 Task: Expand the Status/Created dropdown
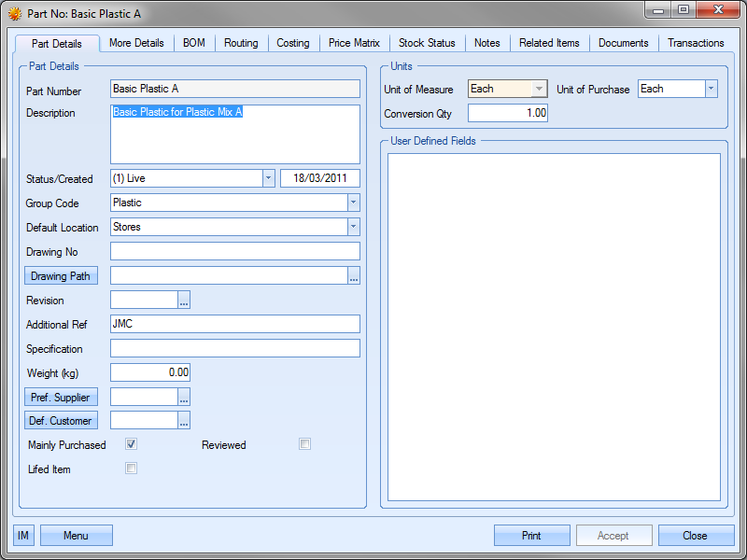268,178
